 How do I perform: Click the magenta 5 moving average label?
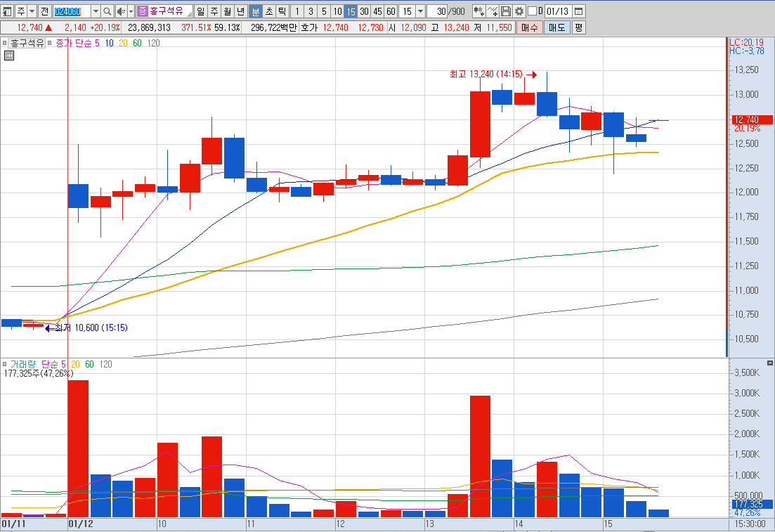click(97, 43)
